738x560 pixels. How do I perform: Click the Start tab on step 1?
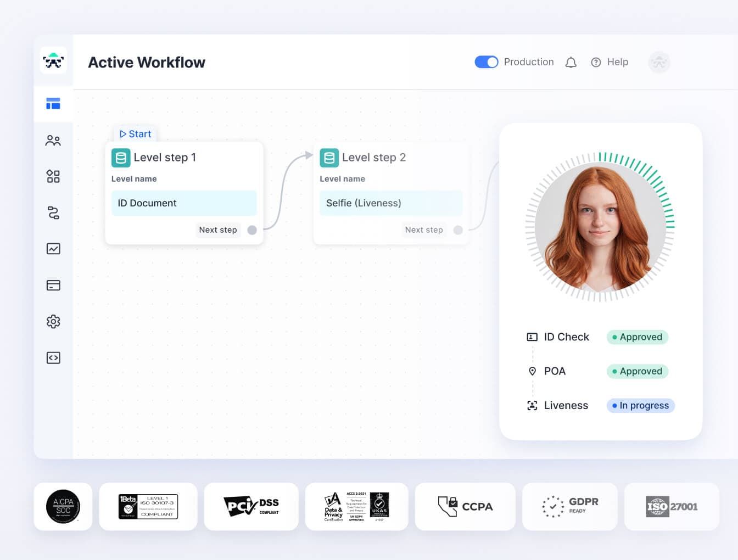click(x=135, y=134)
